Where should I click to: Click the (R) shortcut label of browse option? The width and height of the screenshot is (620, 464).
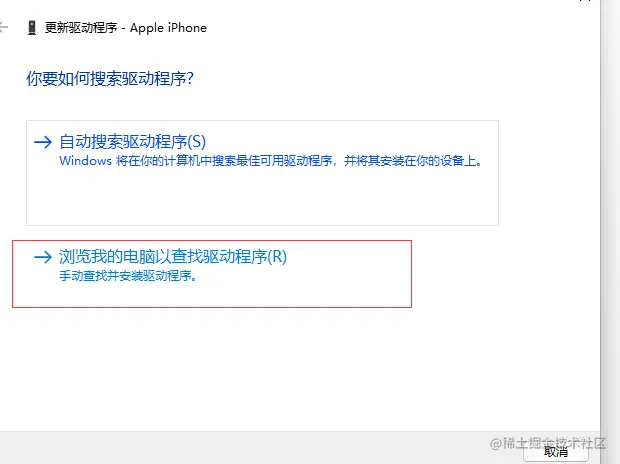tap(277, 257)
